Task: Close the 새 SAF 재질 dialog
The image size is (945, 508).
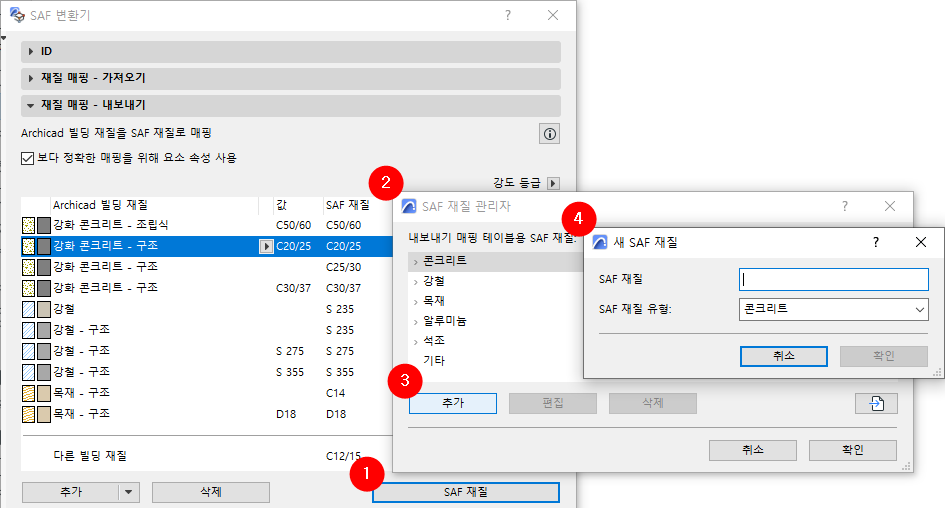Action: pos(920,242)
